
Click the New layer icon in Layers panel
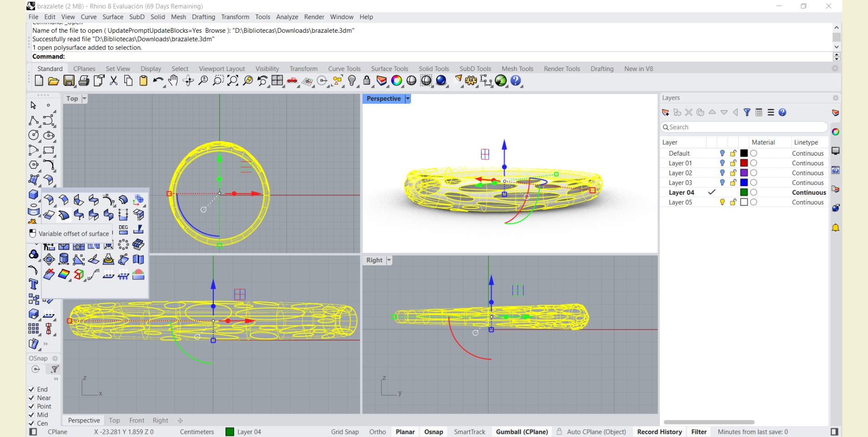666,112
